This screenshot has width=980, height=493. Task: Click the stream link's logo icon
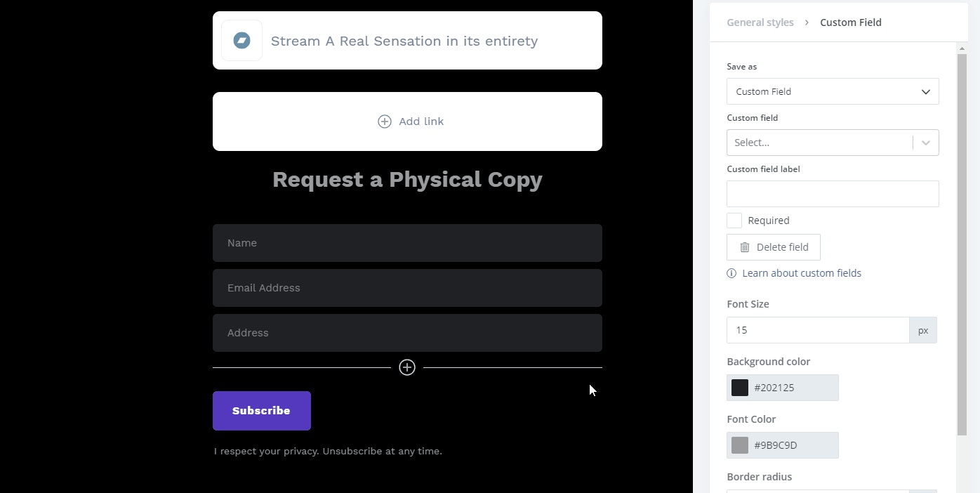[x=241, y=40]
